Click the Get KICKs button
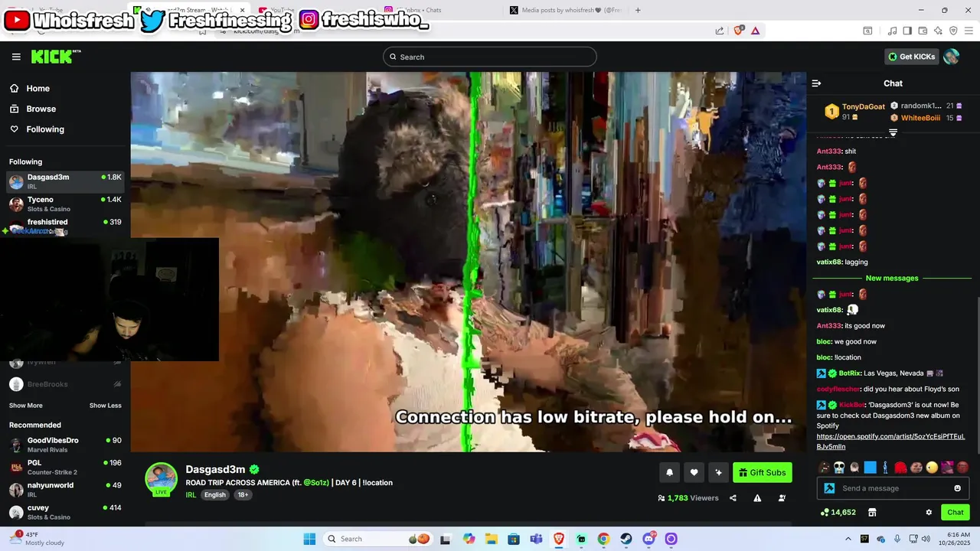This screenshot has width=980, height=551. click(x=912, y=57)
